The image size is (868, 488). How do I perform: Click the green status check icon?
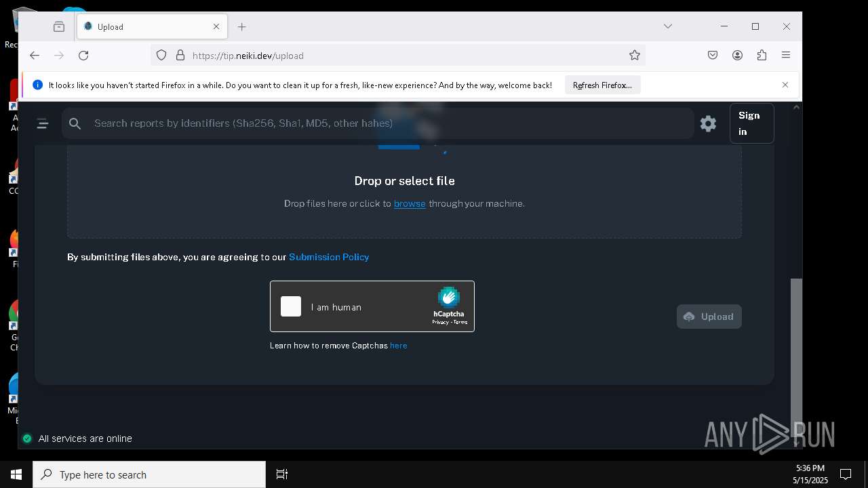click(x=27, y=439)
